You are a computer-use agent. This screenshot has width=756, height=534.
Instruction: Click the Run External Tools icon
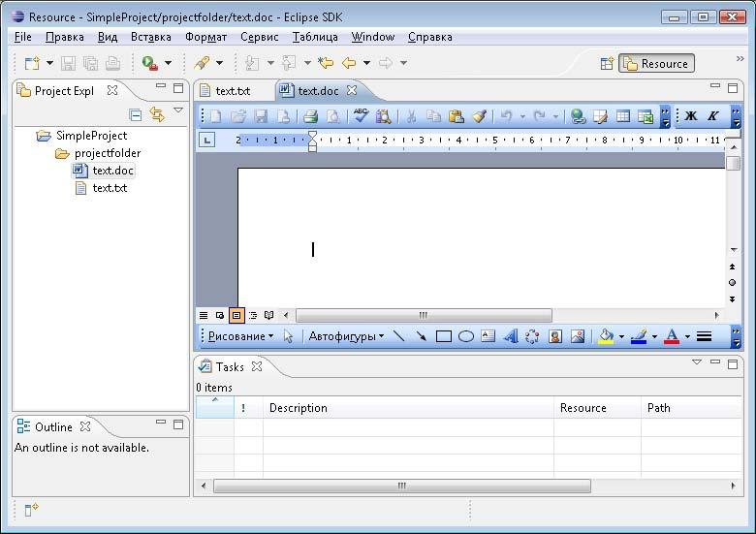pos(150,63)
